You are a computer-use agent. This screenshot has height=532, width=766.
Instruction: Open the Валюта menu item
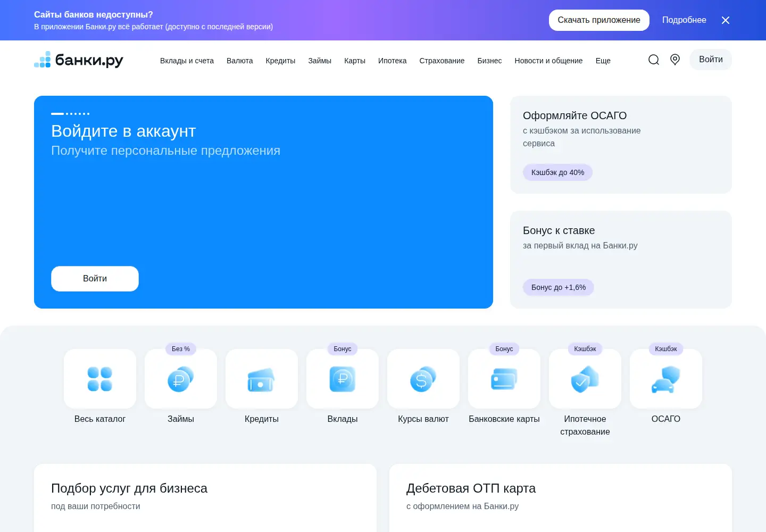240,61
